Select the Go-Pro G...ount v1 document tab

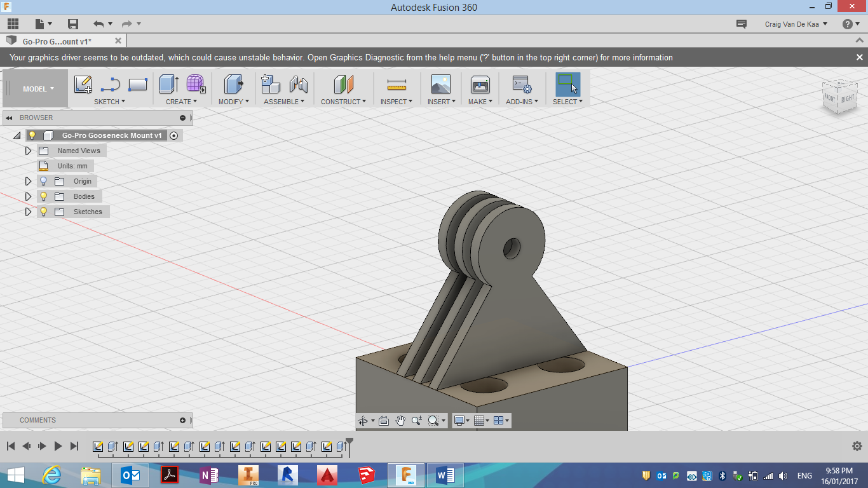pyautogui.click(x=64, y=41)
